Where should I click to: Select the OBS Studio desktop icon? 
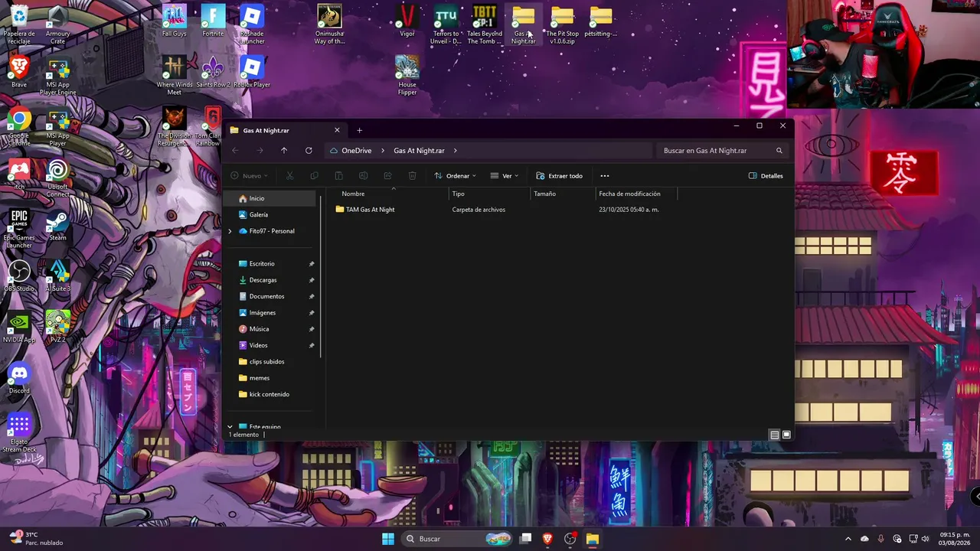pyautogui.click(x=19, y=277)
